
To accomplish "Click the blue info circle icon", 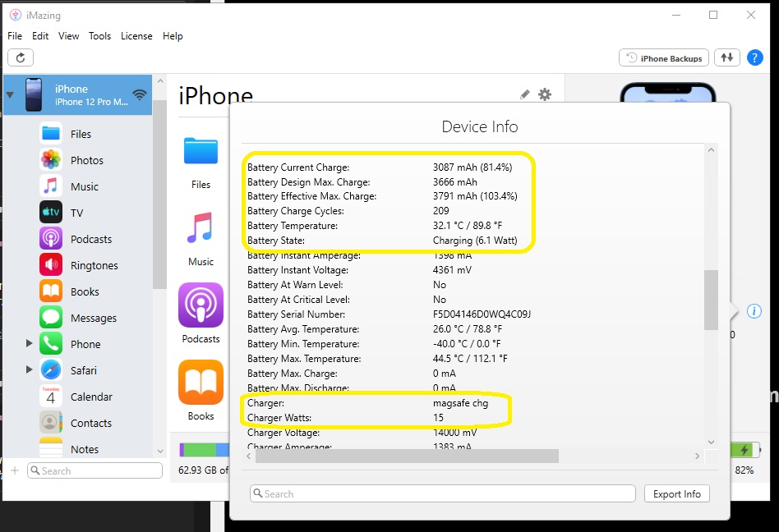I will (754, 311).
